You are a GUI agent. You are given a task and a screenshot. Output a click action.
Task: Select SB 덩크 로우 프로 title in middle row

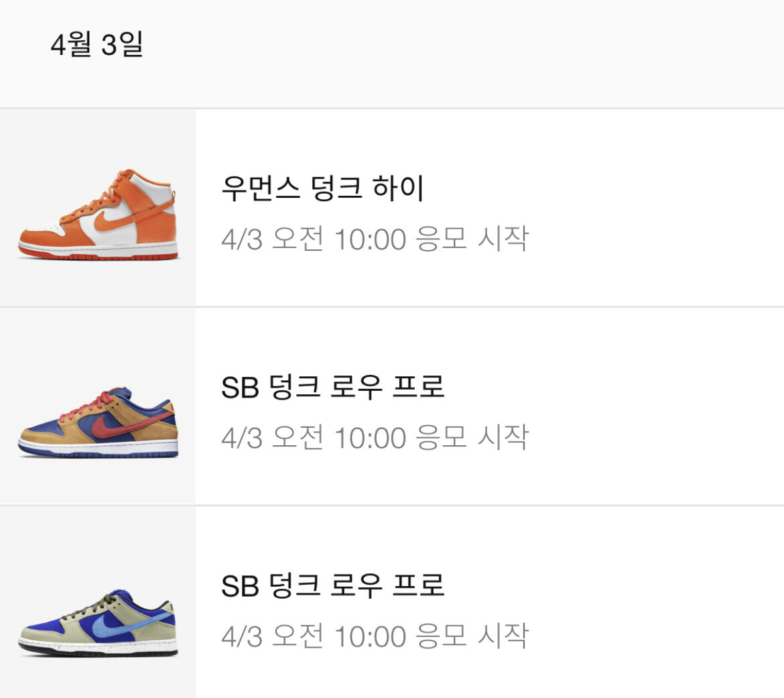[332, 387]
